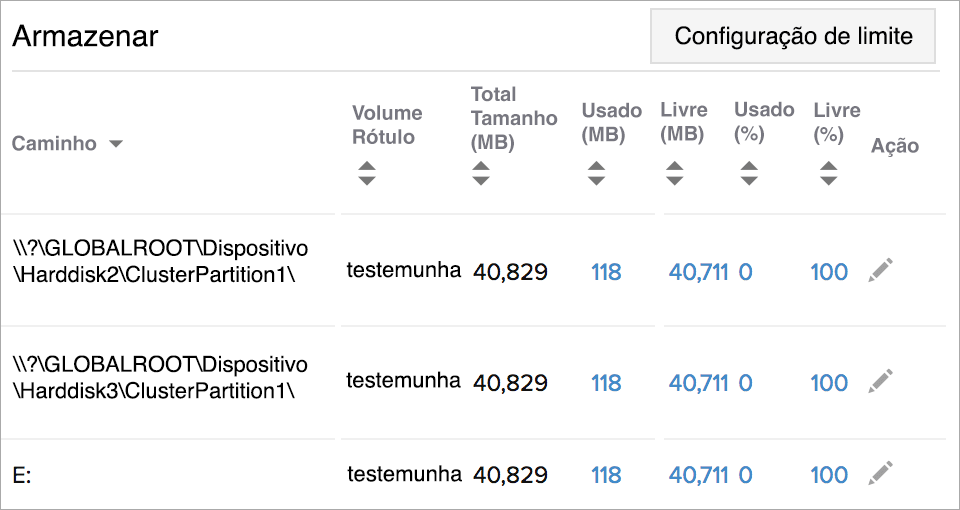Sort by Livre (%) column arrows
The height and width of the screenshot is (510, 960).
coord(828,173)
